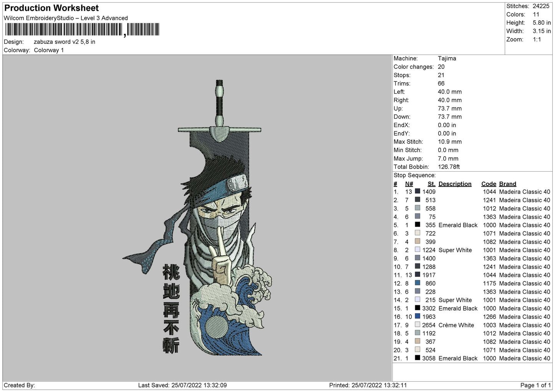Screen dimensions: 555x392
Task: Click the Zoom value 1:1
Action: point(537,40)
